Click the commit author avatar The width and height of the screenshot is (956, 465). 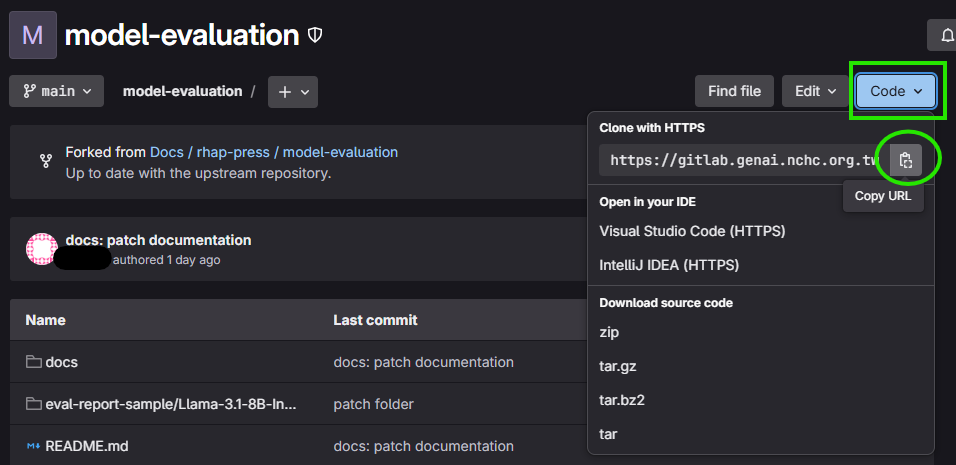pos(42,249)
